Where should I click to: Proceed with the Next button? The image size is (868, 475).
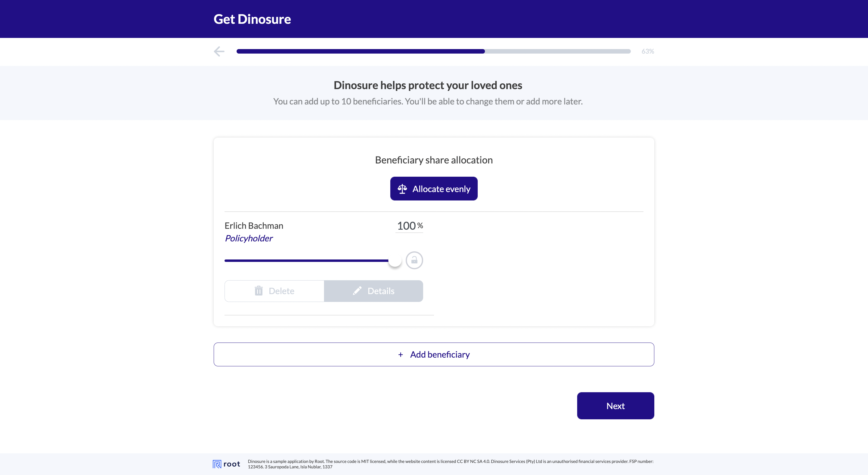click(x=615, y=406)
